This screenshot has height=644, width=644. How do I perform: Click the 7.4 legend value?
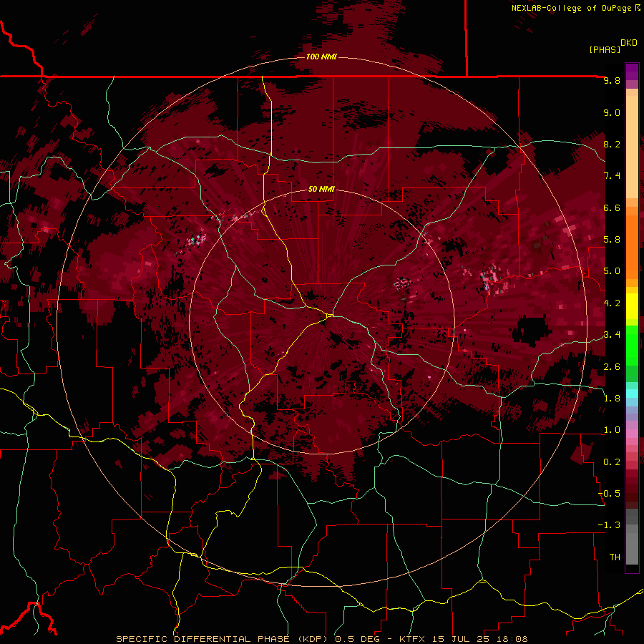pyautogui.click(x=612, y=176)
